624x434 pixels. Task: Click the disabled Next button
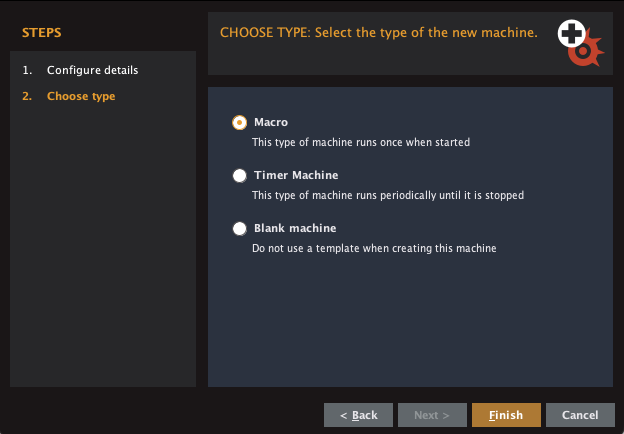[x=432, y=415]
